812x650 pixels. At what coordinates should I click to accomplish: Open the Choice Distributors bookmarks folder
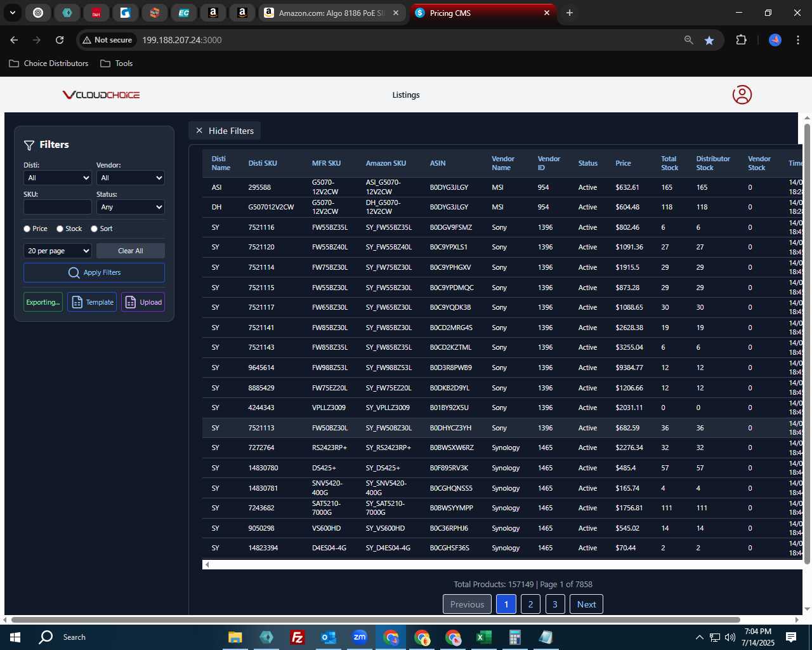coord(49,63)
